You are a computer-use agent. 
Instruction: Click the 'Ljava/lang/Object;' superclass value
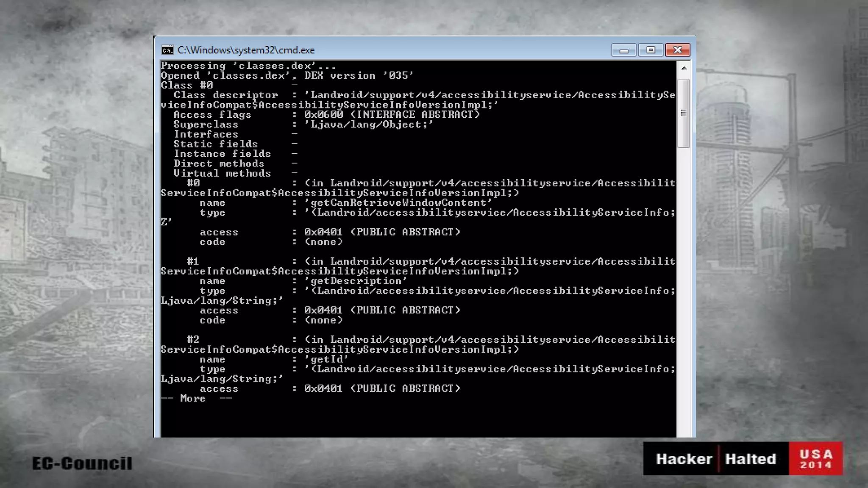pyautogui.click(x=368, y=125)
